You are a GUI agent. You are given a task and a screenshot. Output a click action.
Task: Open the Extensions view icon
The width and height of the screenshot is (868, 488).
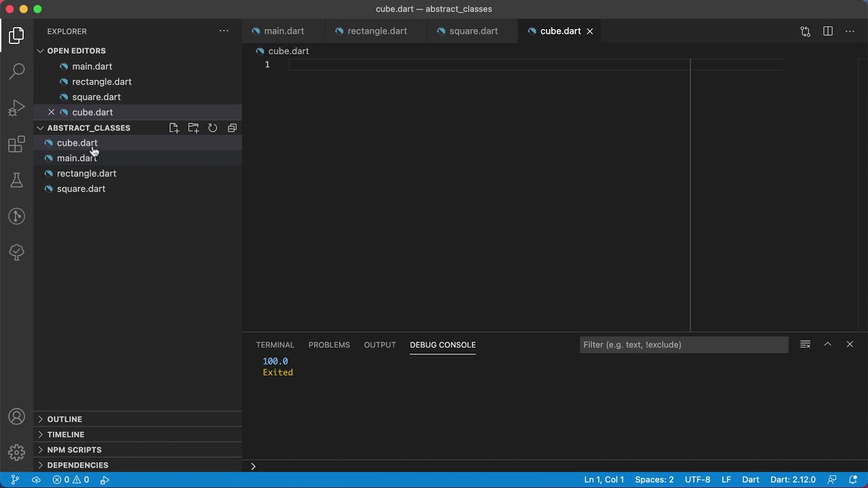pyautogui.click(x=17, y=144)
